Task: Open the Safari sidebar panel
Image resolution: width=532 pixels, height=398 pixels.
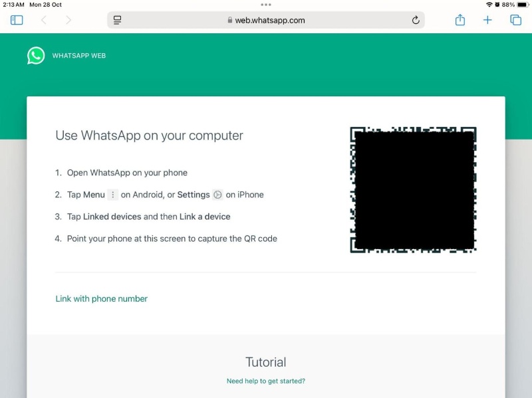Action: pos(17,21)
